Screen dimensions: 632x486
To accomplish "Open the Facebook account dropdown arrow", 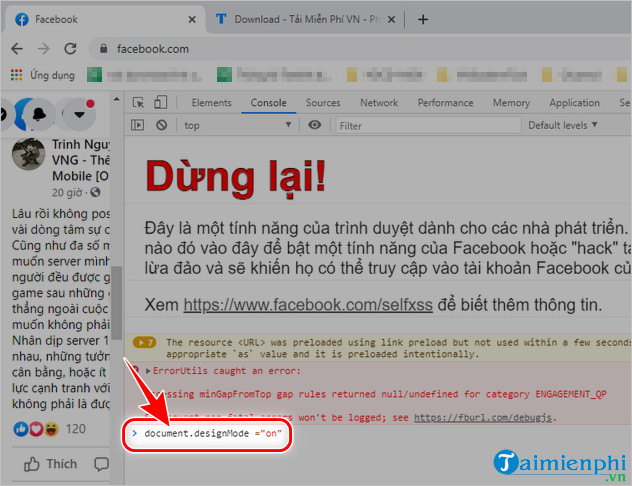I will [x=79, y=114].
